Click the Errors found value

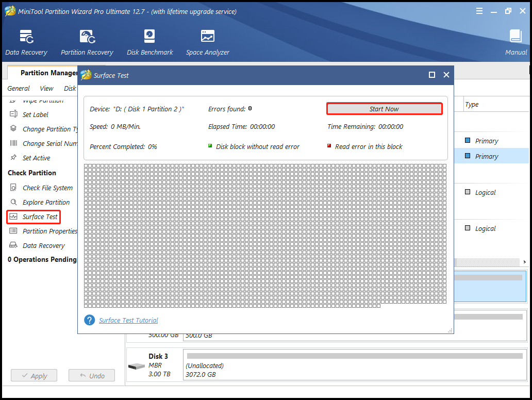pyautogui.click(x=250, y=109)
